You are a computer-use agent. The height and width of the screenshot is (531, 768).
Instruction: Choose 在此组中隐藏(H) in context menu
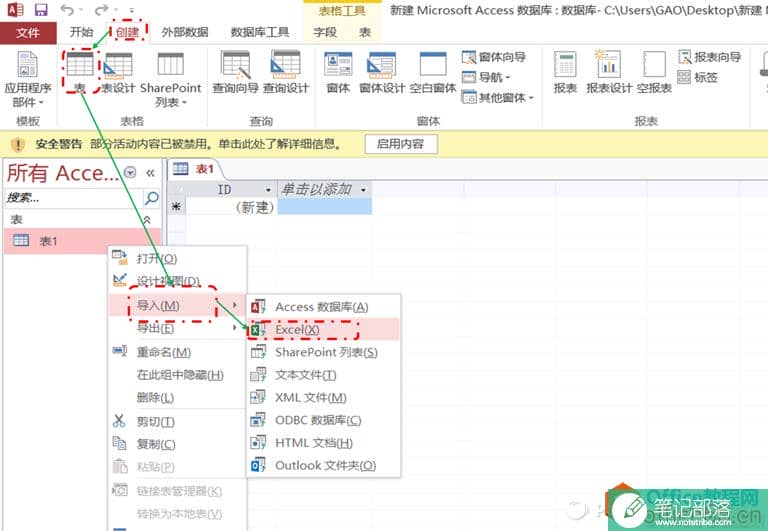pos(177,375)
